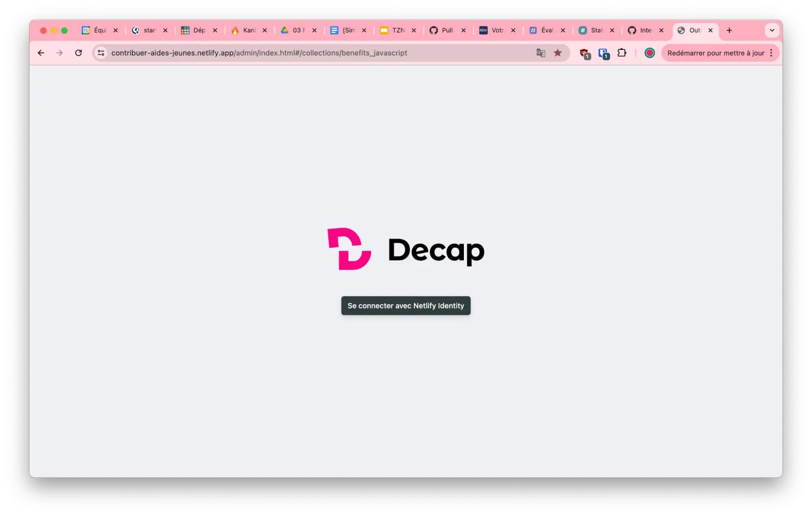Click Se connecter avec Netlify Identity
Image resolution: width=812 pixels, height=516 pixels.
click(x=405, y=306)
